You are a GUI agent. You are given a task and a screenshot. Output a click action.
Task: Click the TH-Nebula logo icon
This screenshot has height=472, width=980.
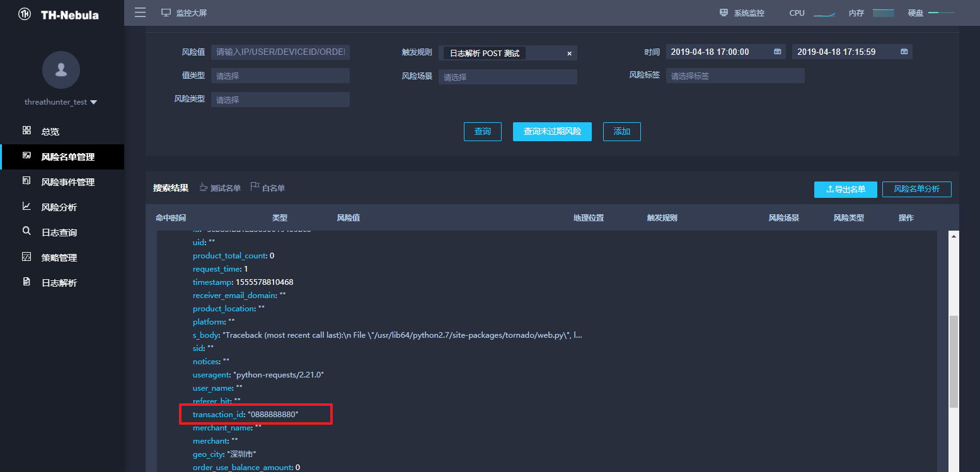coord(25,14)
